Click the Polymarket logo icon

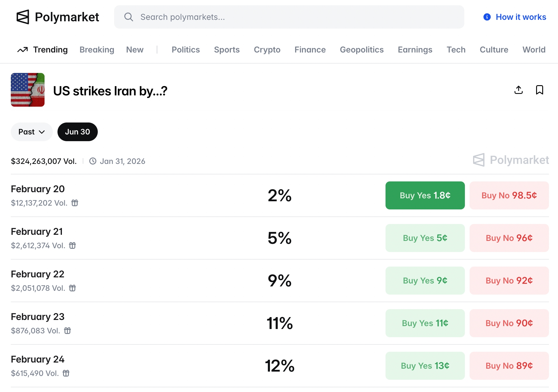click(23, 17)
